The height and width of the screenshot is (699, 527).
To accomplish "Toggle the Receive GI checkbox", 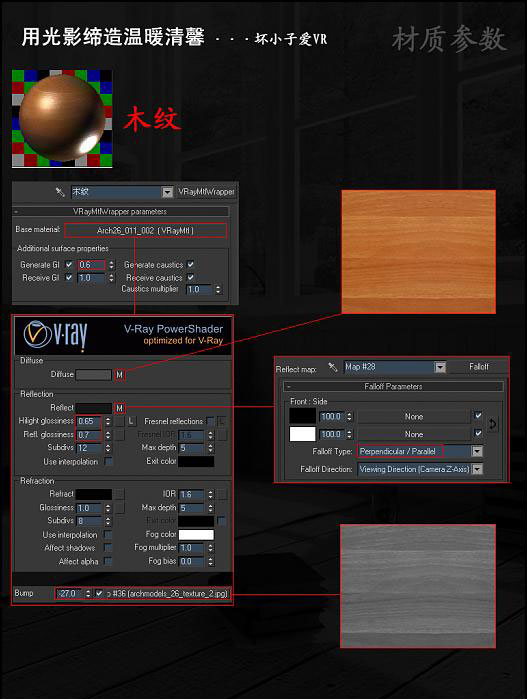I will pos(69,278).
